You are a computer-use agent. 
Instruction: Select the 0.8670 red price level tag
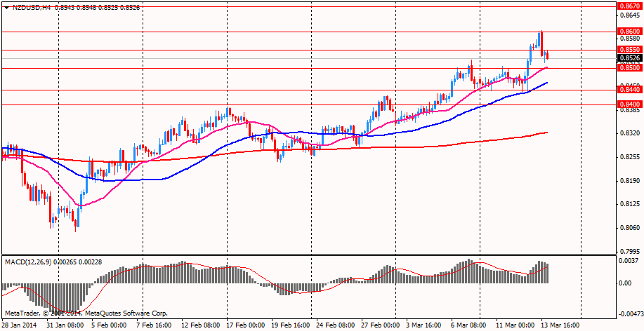pyautogui.click(x=628, y=6)
